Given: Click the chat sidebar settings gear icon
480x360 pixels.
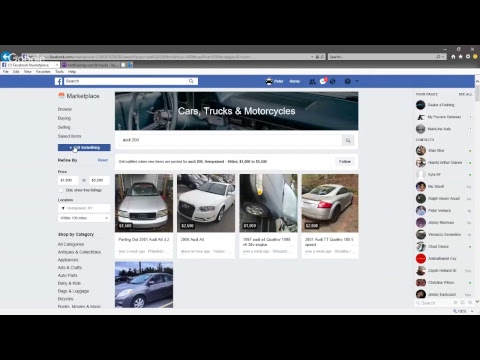Looking at the screenshot, I should pos(455,302).
